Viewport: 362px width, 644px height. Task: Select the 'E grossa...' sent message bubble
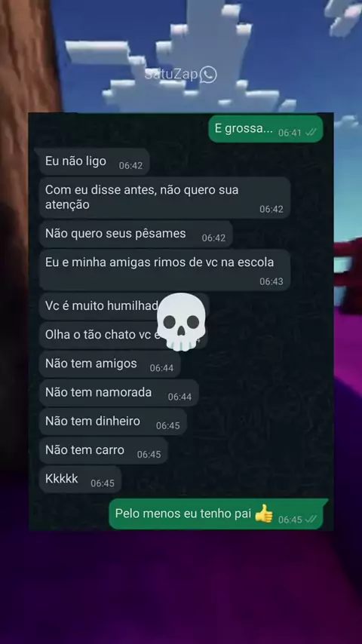pyautogui.click(x=266, y=129)
